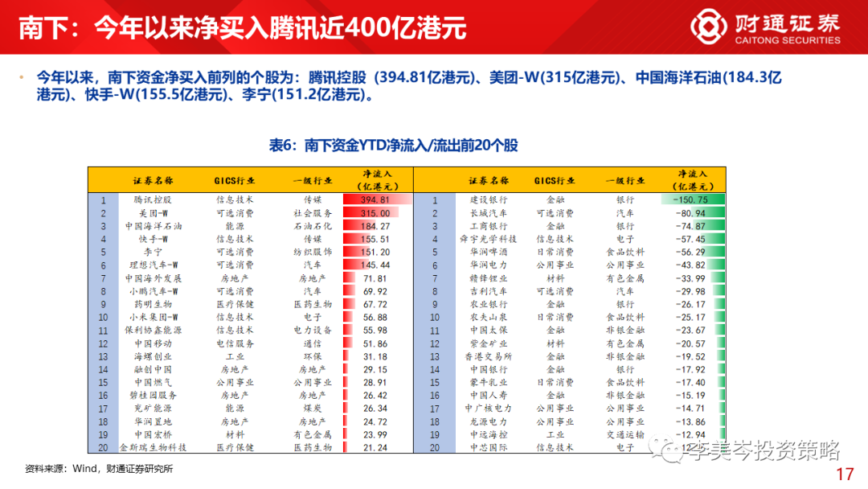Click the 184.27 net inflow value

pyautogui.click(x=375, y=226)
